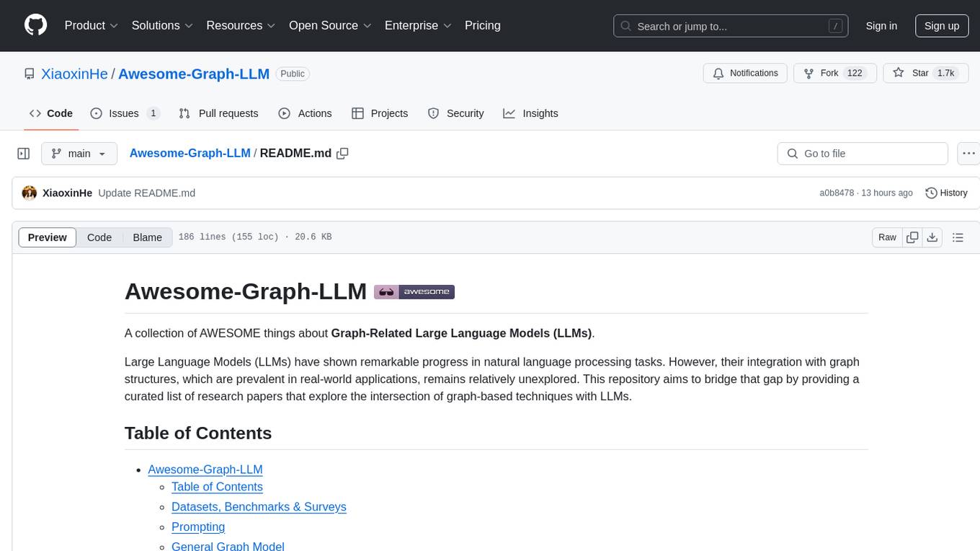Jump to the General Graph Model section

[228, 546]
